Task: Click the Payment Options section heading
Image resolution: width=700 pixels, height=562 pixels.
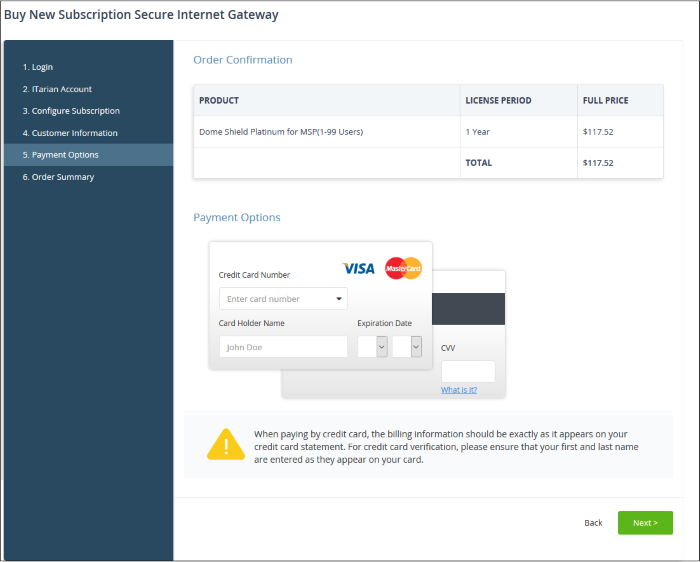Action: (237, 217)
